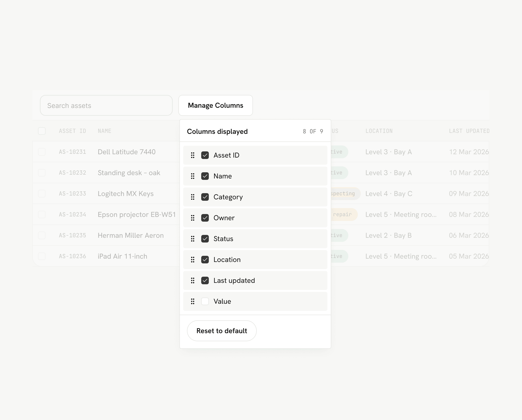The height and width of the screenshot is (420, 522).
Task: Click the AS-10234 asset ID
Action: point(72,215)
